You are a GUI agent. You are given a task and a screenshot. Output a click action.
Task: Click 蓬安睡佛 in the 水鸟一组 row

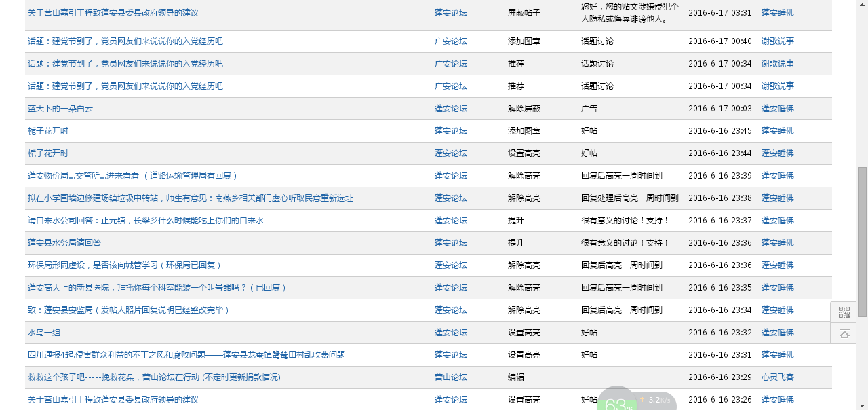click(777, 333)
